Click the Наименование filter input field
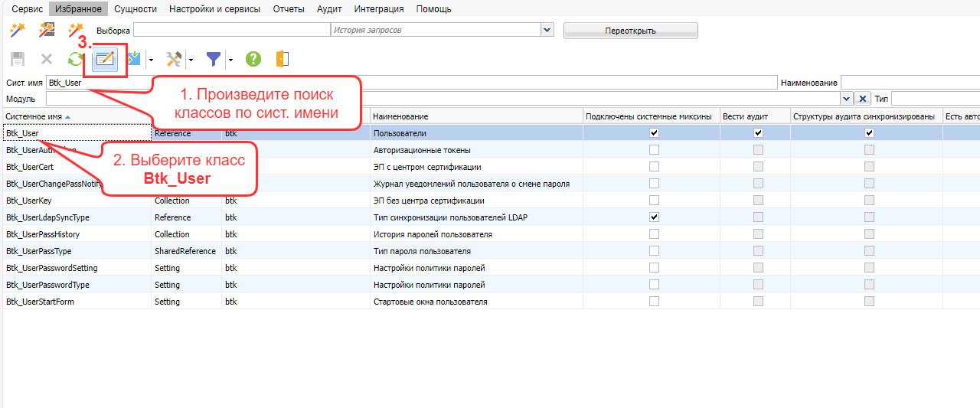 click(x=910, y=82)
